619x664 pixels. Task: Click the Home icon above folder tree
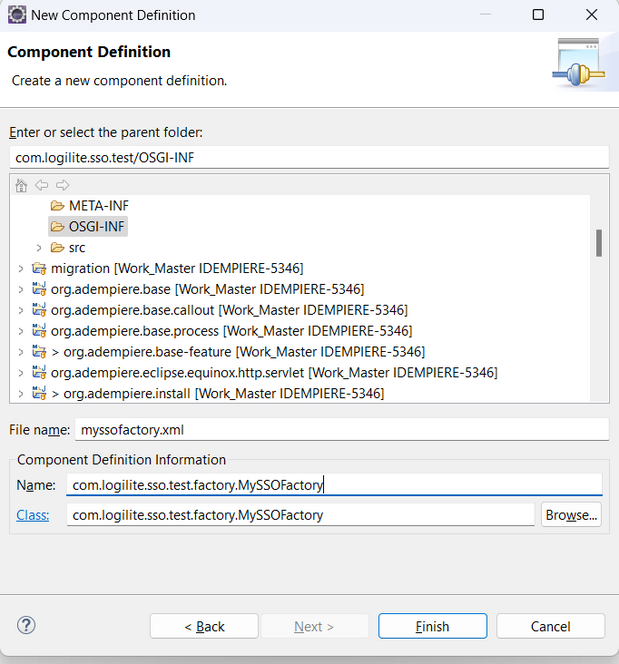(x=21, y=185)
